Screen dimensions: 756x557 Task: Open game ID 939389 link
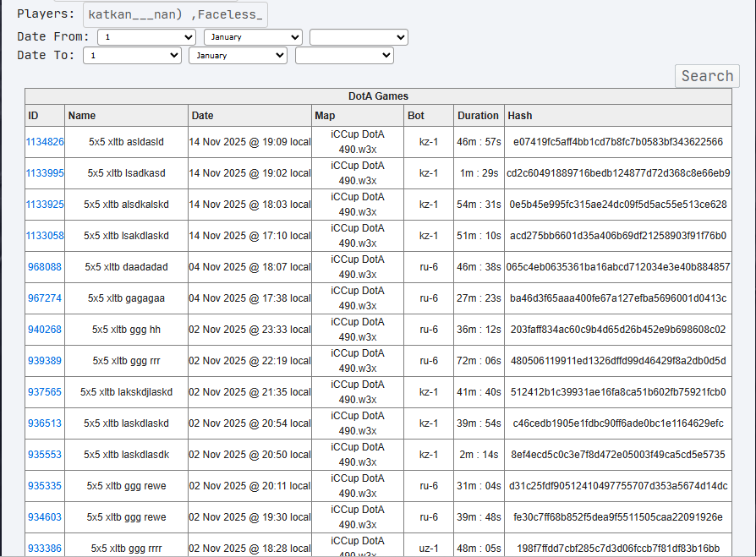[x=45, y=361]
